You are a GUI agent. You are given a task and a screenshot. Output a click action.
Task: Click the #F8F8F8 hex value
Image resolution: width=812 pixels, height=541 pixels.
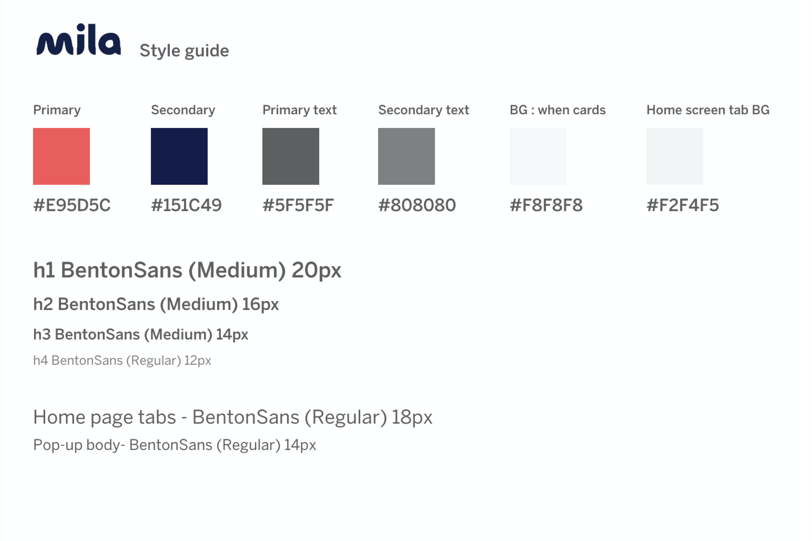pyautogui.click(x=546, y=206)
